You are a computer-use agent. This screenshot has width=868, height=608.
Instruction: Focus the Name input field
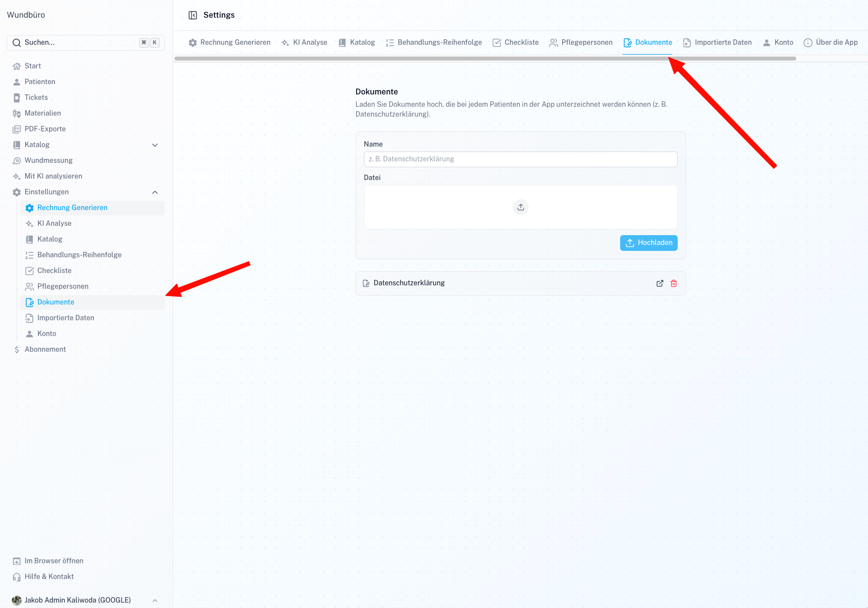[520, 159]
